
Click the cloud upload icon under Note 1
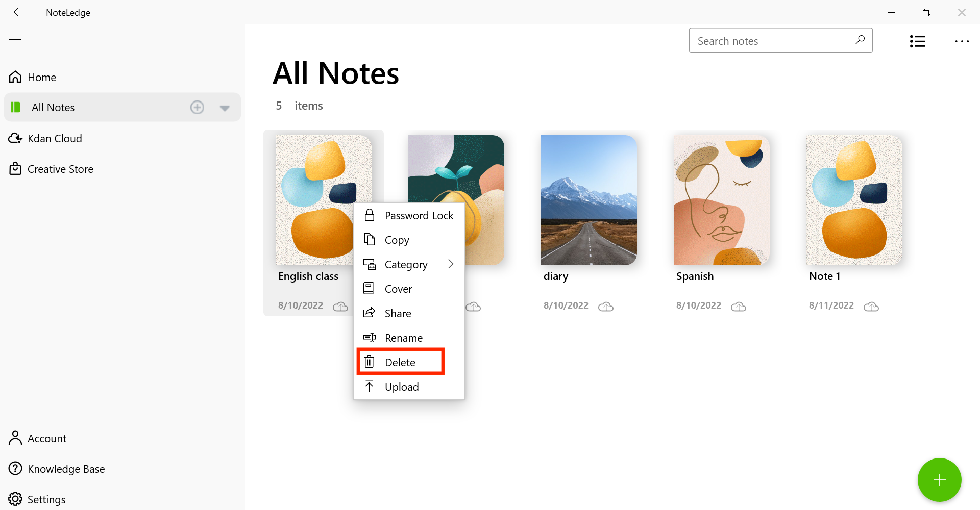tap(871, 306)
